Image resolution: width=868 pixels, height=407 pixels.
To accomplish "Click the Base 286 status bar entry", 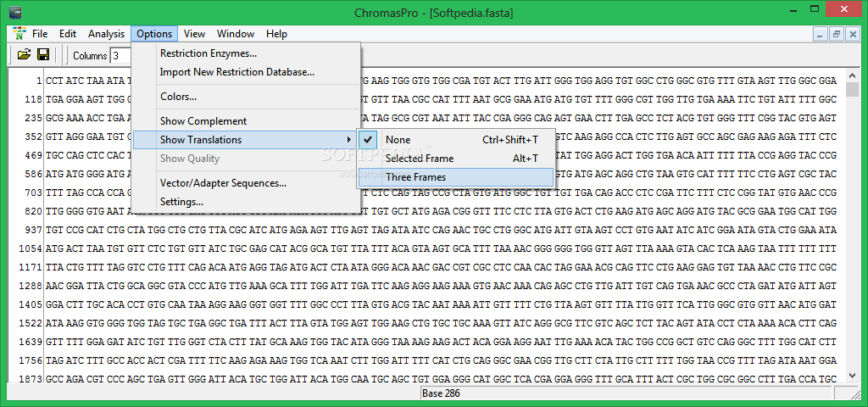I will [x=441, y=393].
